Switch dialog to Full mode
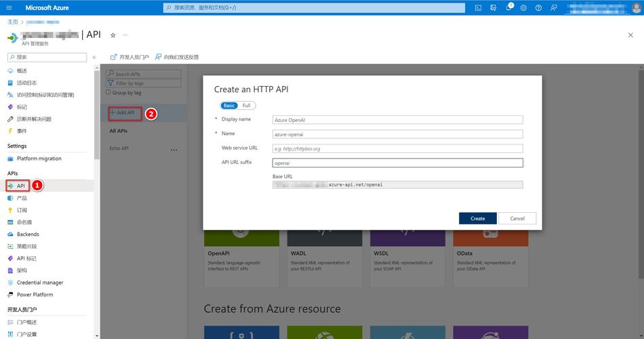This screenshot has height=339, width=644. [x=247, y=106]
